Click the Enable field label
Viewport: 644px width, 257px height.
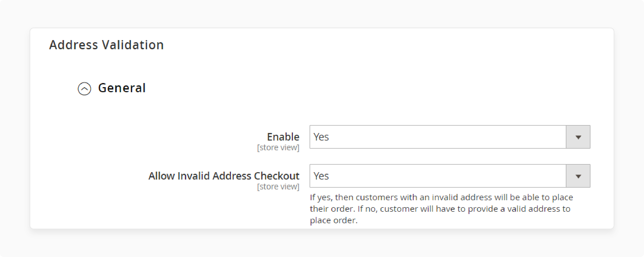283,137
